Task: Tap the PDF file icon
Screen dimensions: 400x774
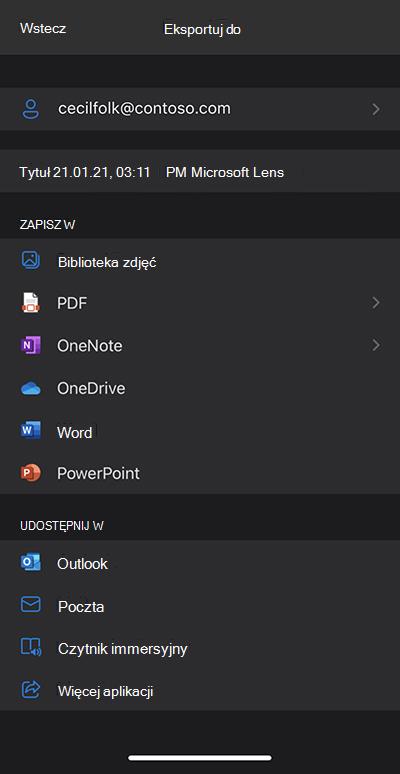Action: [x=31, y=303]
